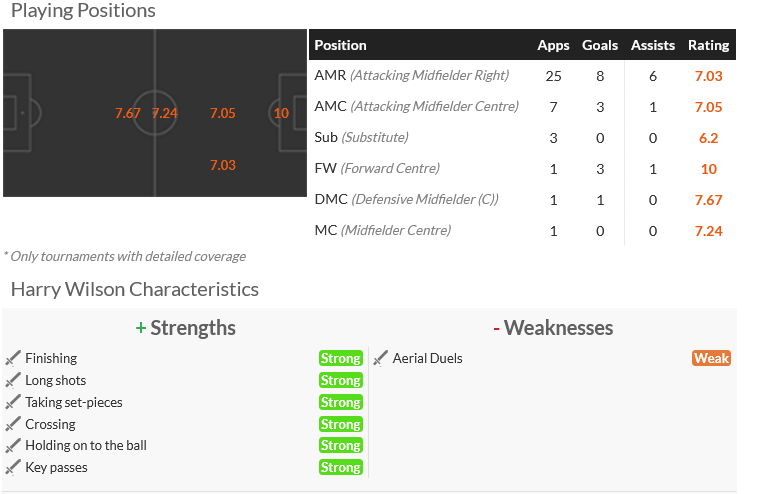Click the sword icon beside Taking set-pieces
This screenshot has width=772, height=494.
tap(13, 402)
